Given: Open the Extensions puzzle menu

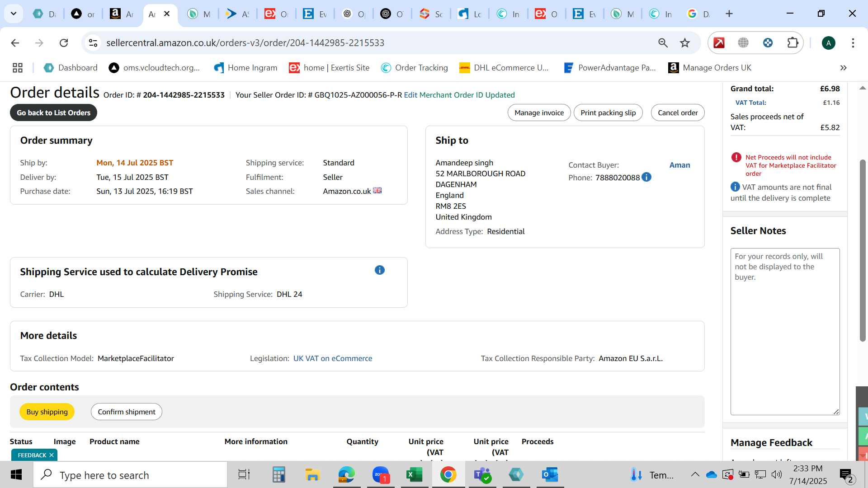Looking at the screenshot, I should pyautogui.click(x=793, y=43).
